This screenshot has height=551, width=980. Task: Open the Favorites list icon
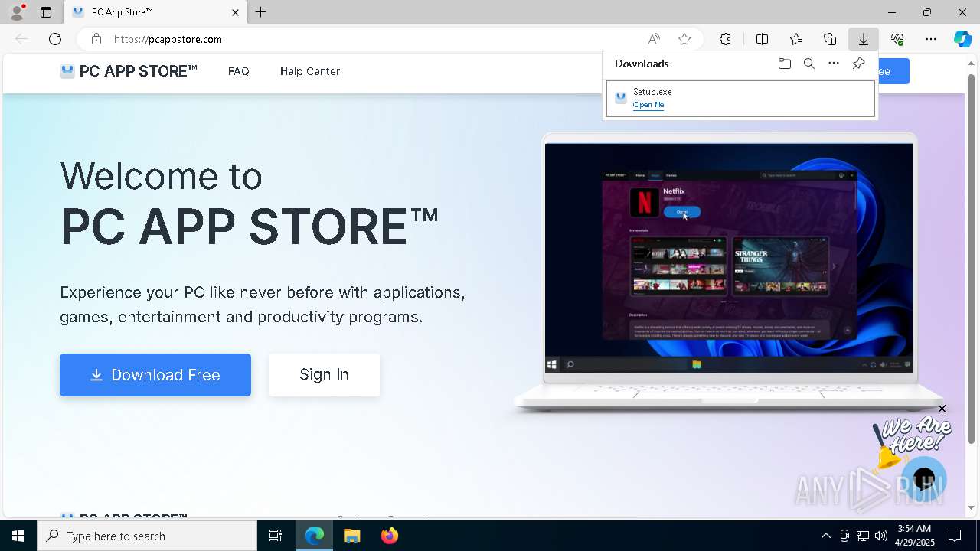tap(796, 39)
